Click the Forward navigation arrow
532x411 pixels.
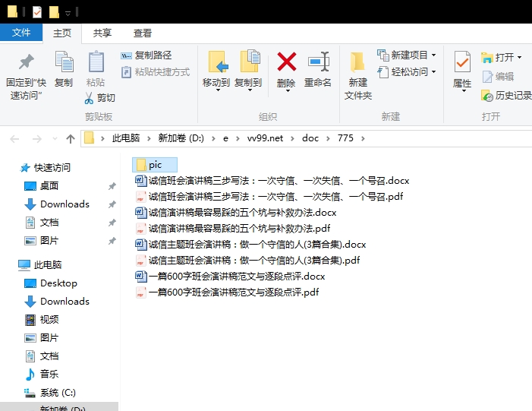coord(36,139)
